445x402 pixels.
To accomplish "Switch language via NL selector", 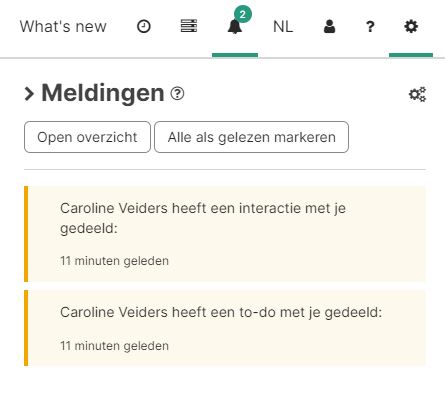I will pos(283,27).
